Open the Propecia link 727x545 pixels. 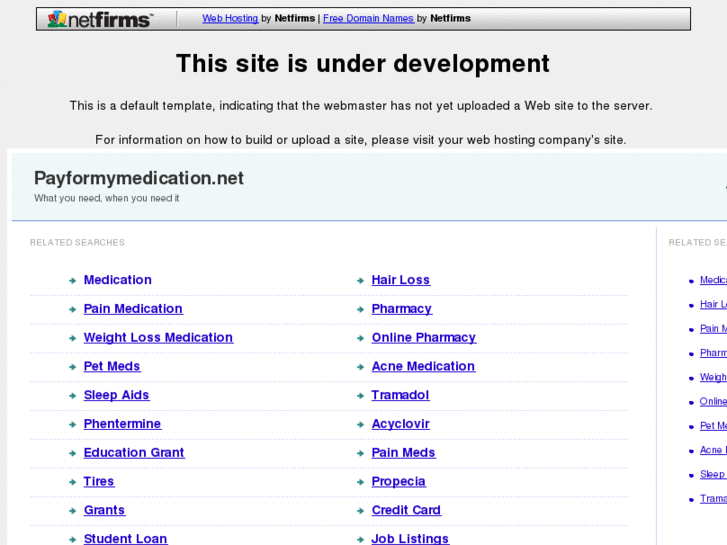coord(398,481)
